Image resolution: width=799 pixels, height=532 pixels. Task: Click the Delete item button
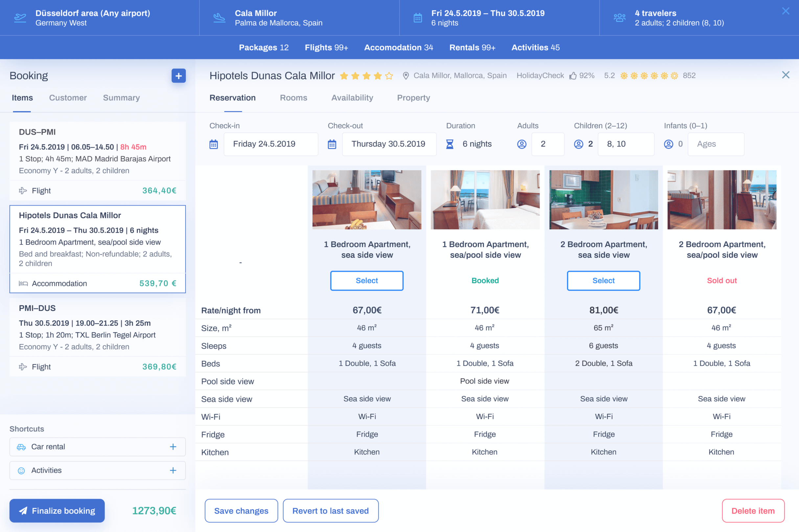pos(753,511)
